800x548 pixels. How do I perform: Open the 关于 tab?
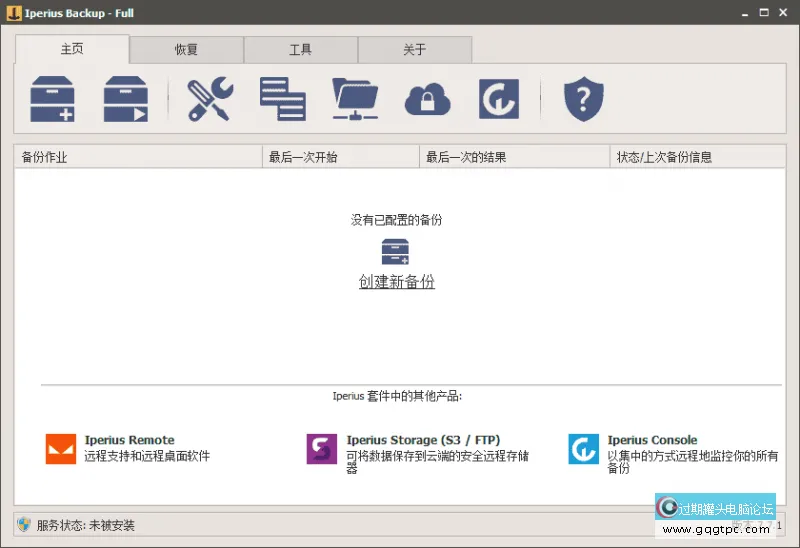415,49
